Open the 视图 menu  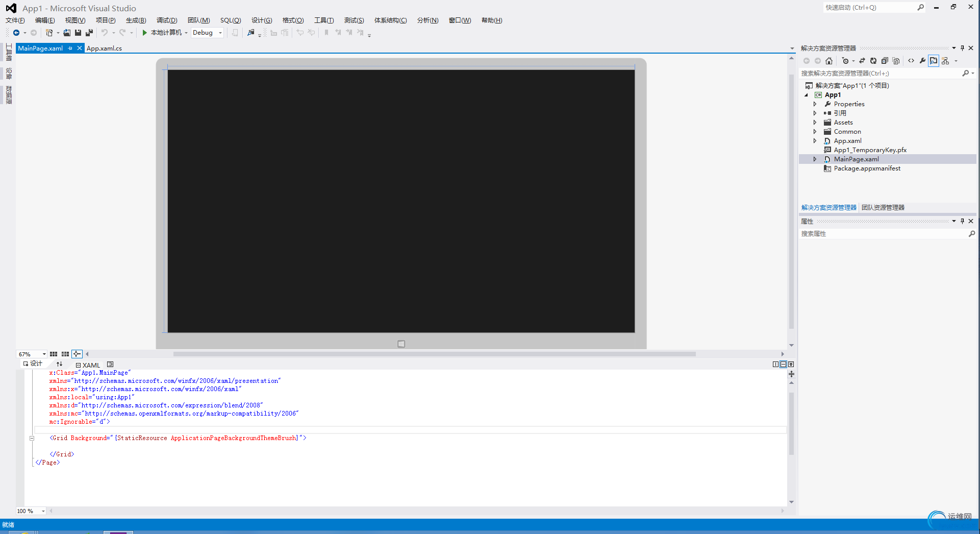click(x=74, y=20)
